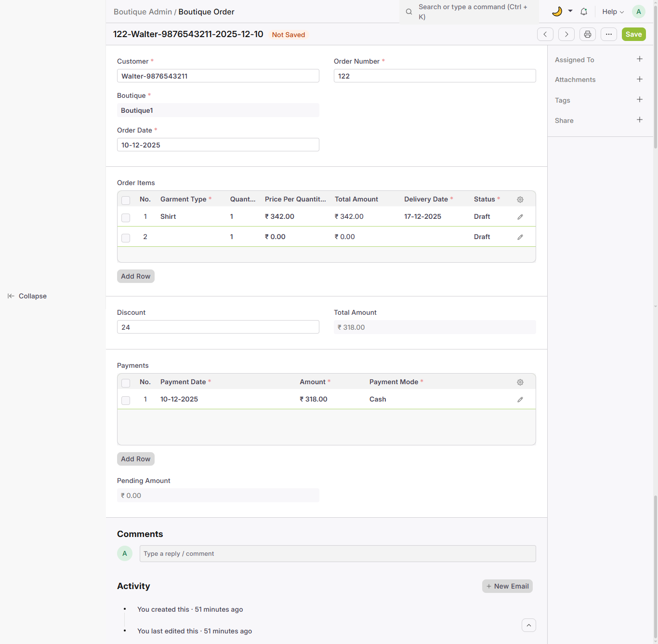Go to next record arrow
The image size is (658, 644).
(x=566, y=34)
